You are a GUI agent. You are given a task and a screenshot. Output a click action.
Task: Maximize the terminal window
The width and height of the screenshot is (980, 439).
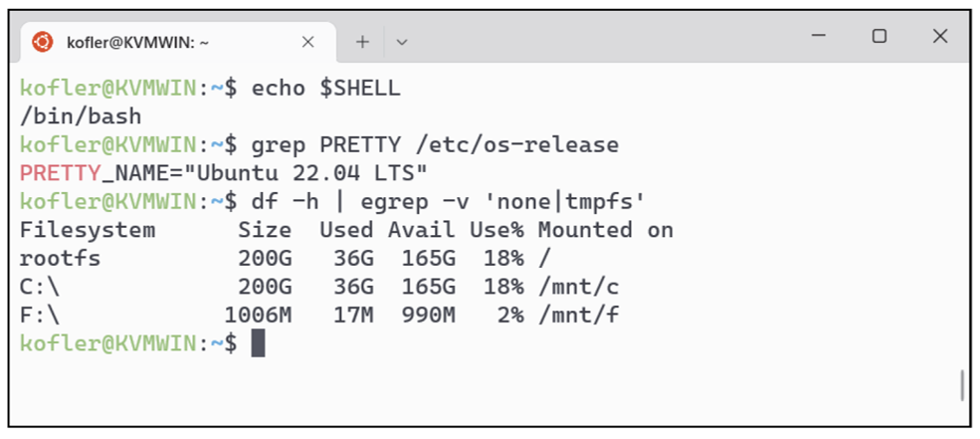(880, 36)
